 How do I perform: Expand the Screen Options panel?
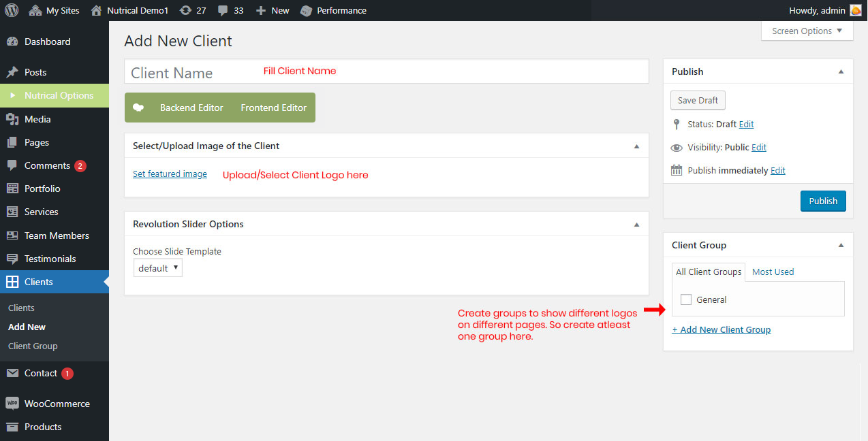(x=807, y=31)
